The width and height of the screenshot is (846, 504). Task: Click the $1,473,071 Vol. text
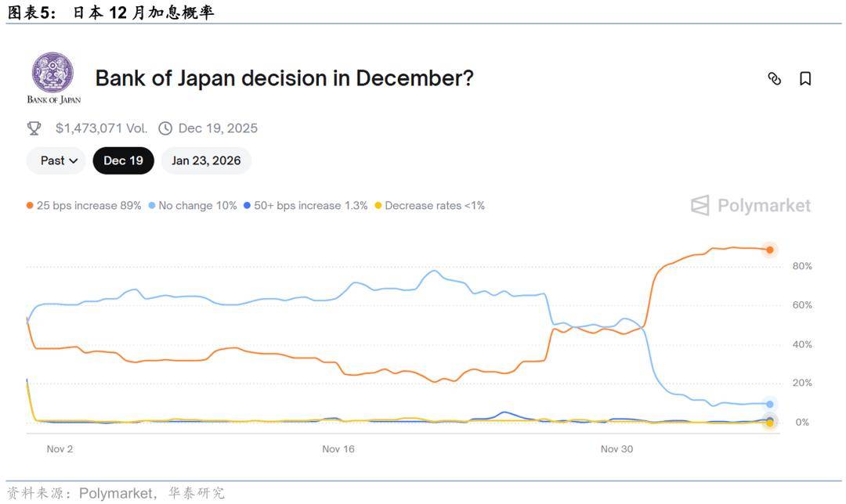click(x=101, y=128)
